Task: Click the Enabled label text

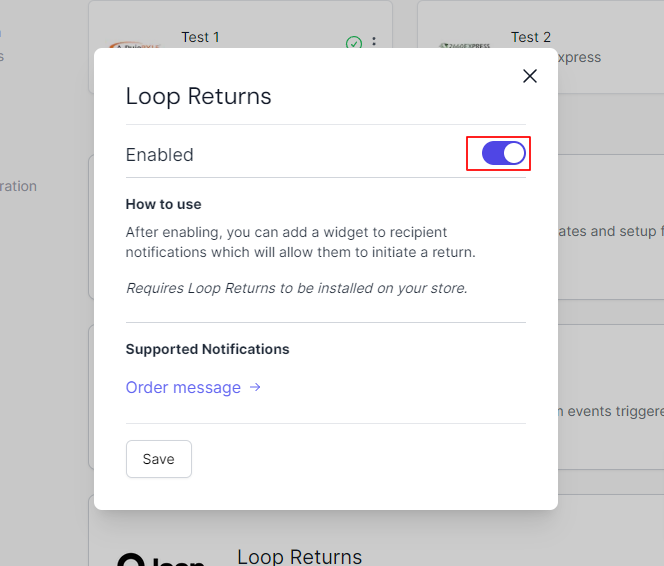Action: (160, 155)
